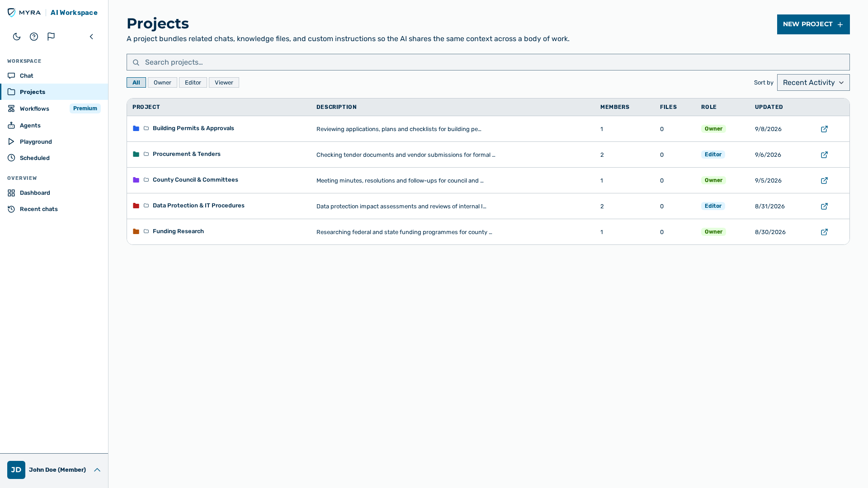
Task: Click the flag feedback icon
Action: point(51,37)
